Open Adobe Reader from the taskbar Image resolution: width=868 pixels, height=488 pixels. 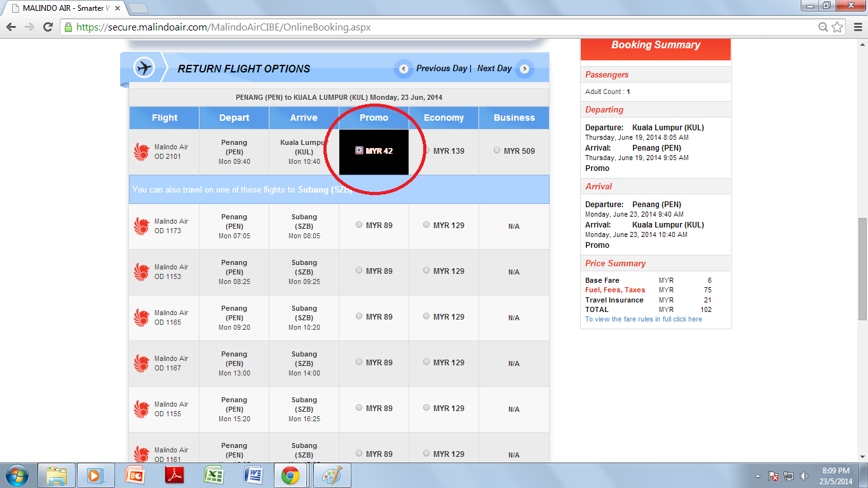coord(173,476)
